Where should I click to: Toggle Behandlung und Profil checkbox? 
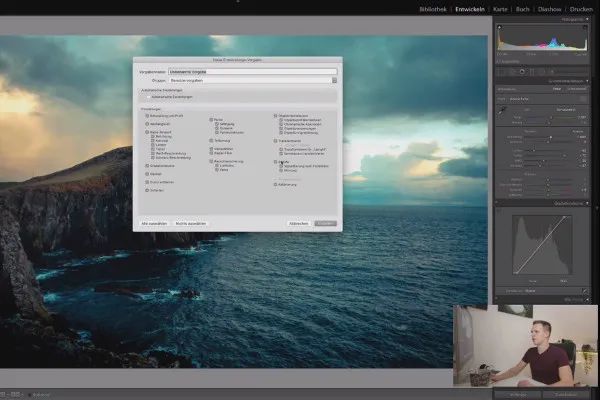tap(147, 116)
